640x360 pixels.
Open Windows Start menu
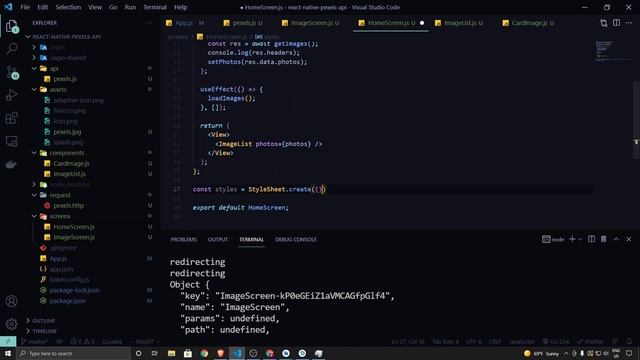click(8, 353)
